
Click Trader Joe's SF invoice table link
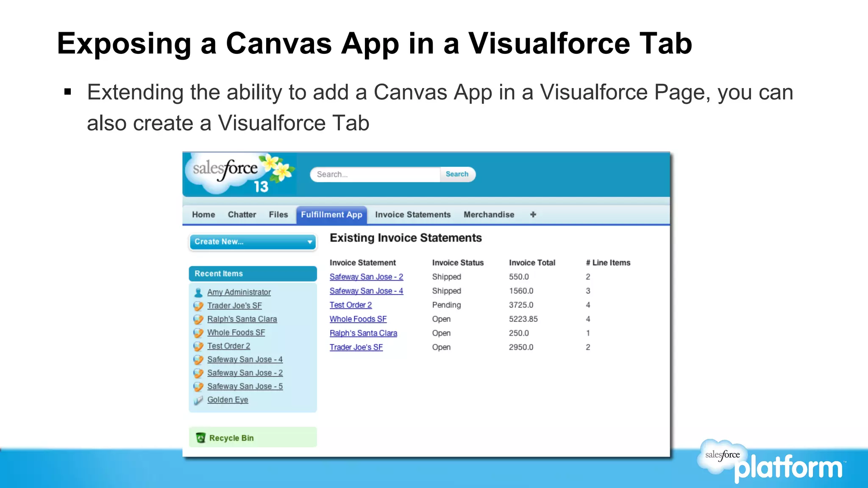point(356,347)
